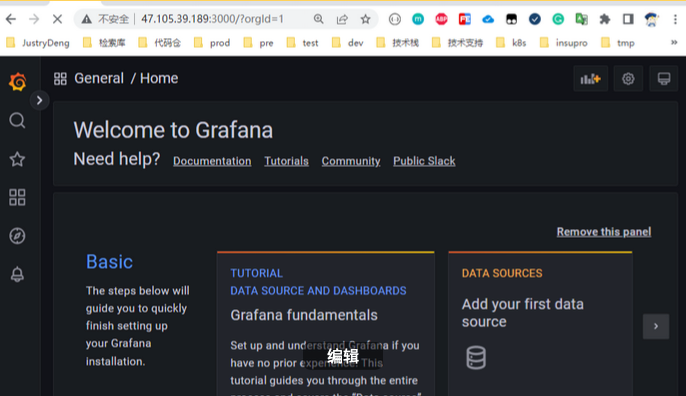Open the tmp bookmark folder
The height and width of the screenshot is (396, 686).
click(618, 43)
